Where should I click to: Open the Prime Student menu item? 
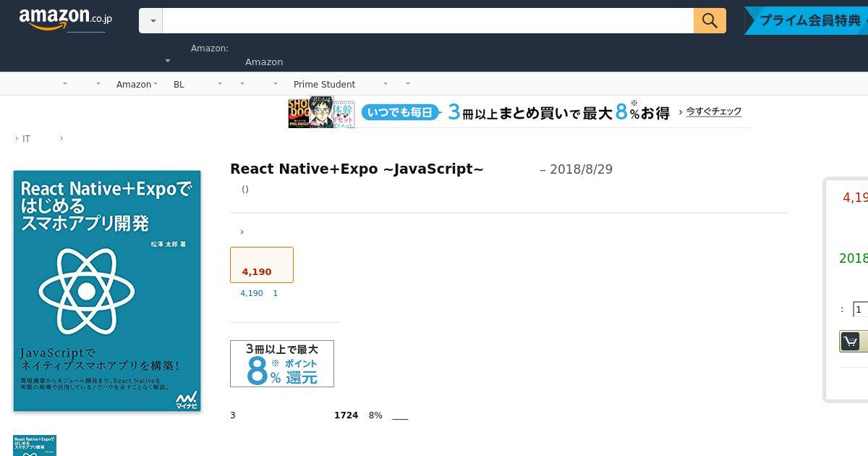[x=324, y=84]
